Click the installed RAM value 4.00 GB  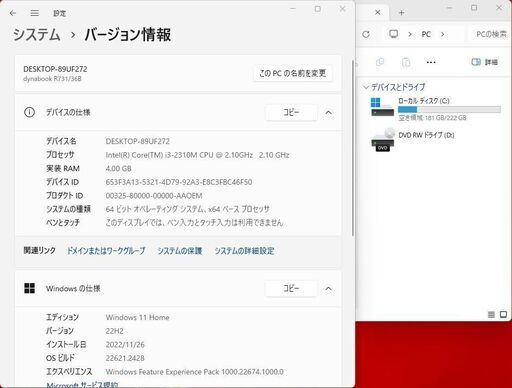point(118,169)
